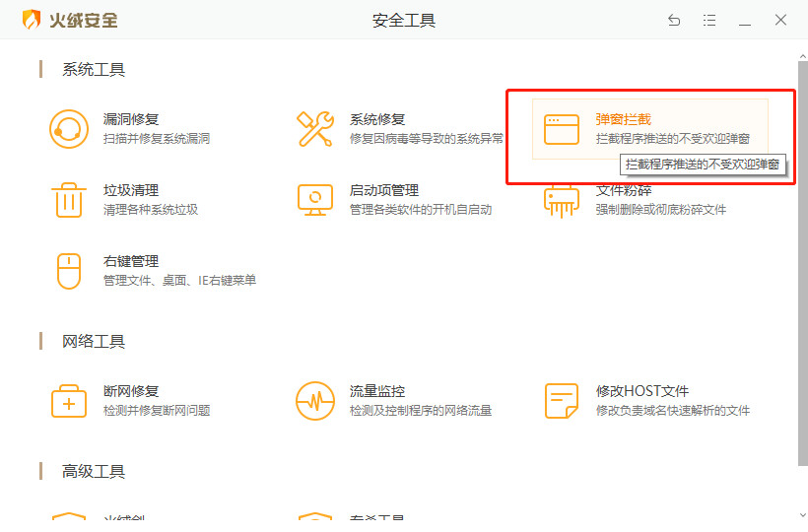Launch 弹窗拦截 by its orange title

pos(624,119)
